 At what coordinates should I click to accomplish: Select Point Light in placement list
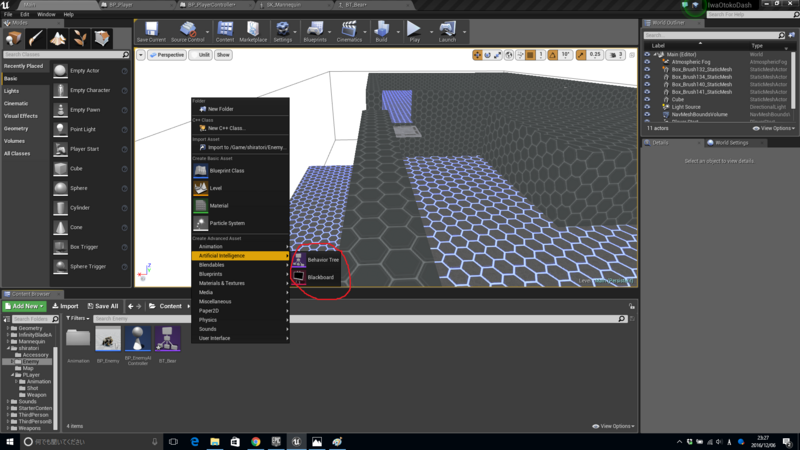pyautogui.click(x=91, y=130)
